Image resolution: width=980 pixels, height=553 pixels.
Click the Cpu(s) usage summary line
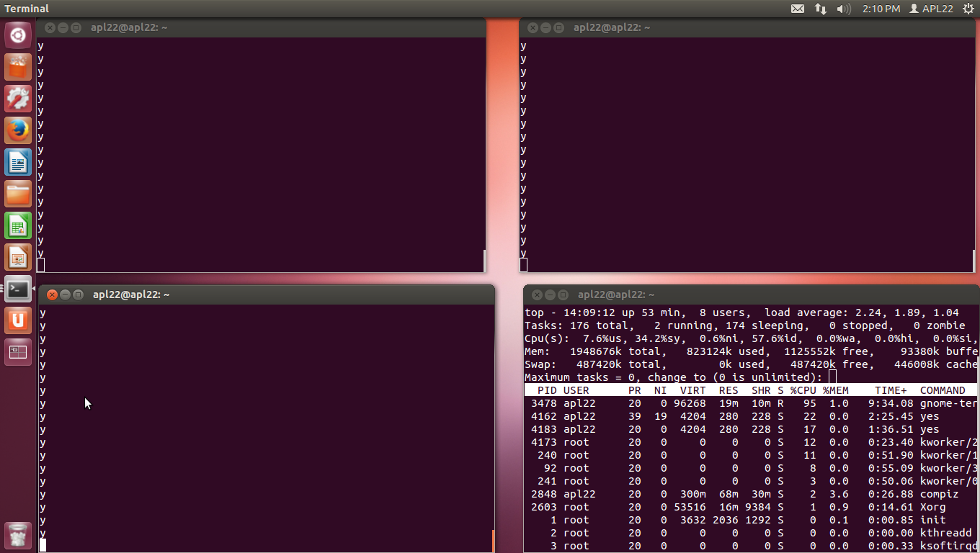(752, 338)
